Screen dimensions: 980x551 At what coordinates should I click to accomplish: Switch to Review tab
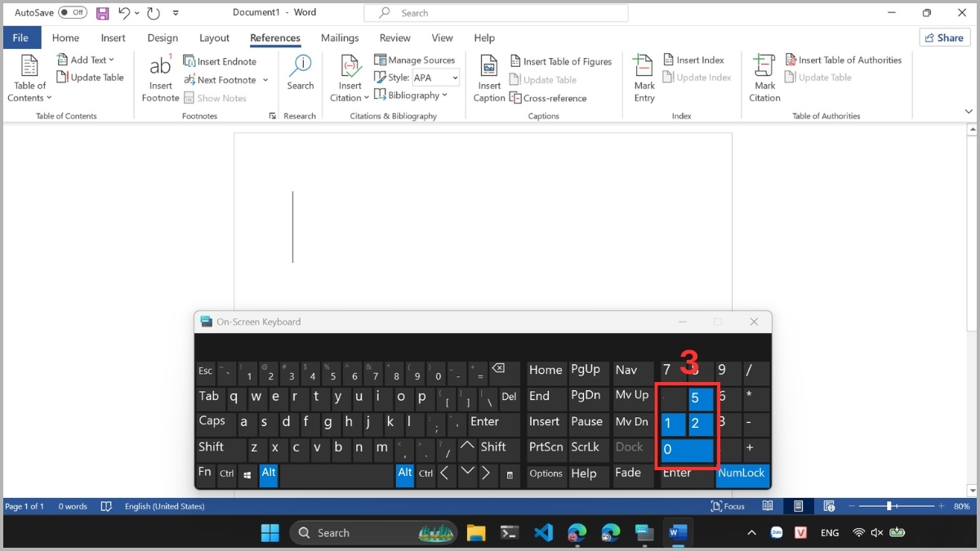click(x=395, y=38)
